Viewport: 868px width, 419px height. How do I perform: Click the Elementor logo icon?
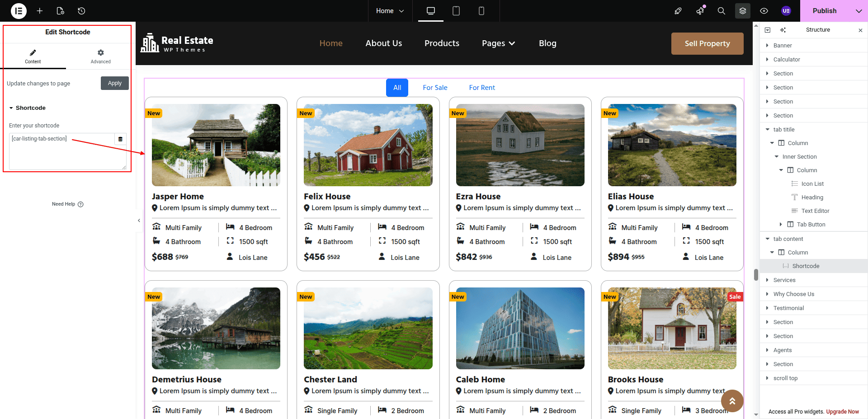(x=19, y=11)
